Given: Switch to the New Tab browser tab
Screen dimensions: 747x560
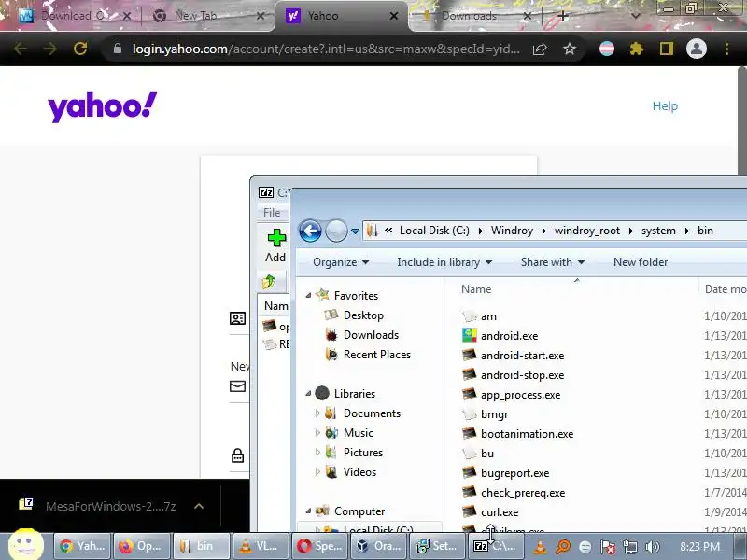Looking at the screenshot, I should click(x=208, y=16).
